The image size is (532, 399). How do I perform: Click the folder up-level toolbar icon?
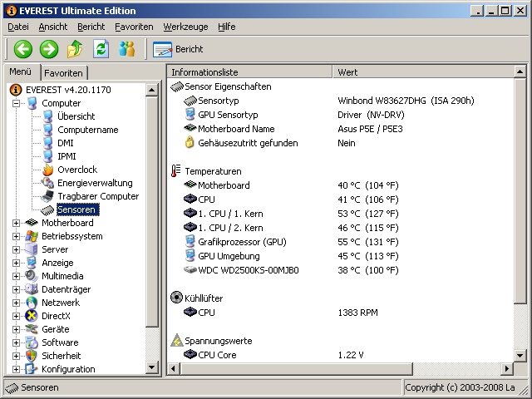pyautogui.click(x=75, y=49)
